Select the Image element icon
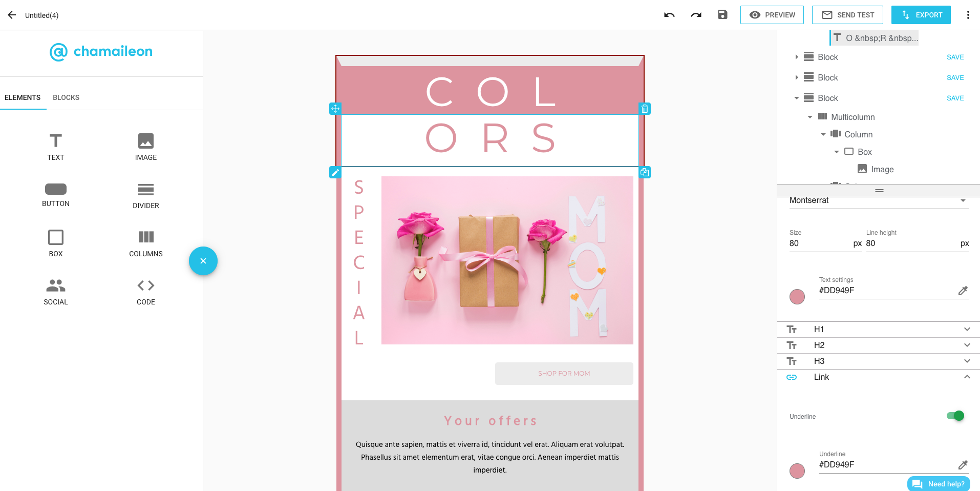This screenshot has width=980, height=491. click(x=146, y=141)
